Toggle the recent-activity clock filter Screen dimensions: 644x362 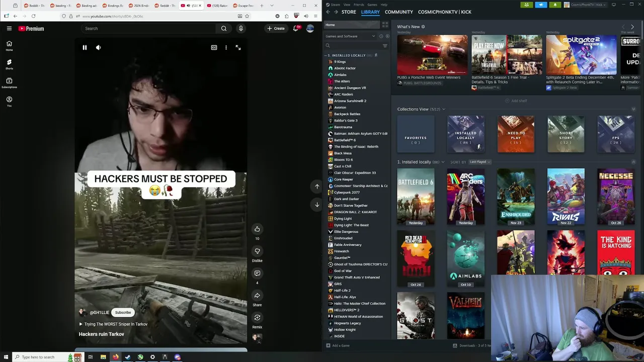point(381,36)
